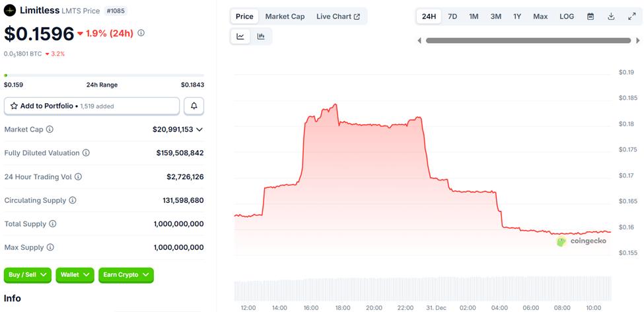The width and height of the screenshot is (644, 312).
Task: Open the Wallet dropdown
Action: click(75, 274)
